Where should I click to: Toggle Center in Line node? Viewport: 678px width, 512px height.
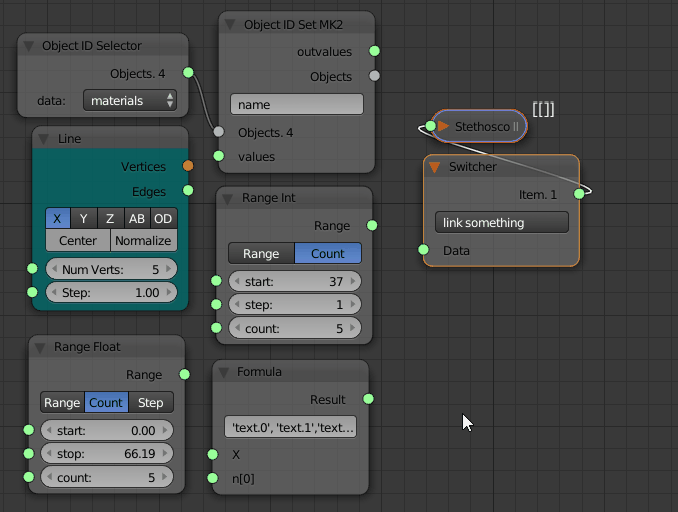[78, 240]
